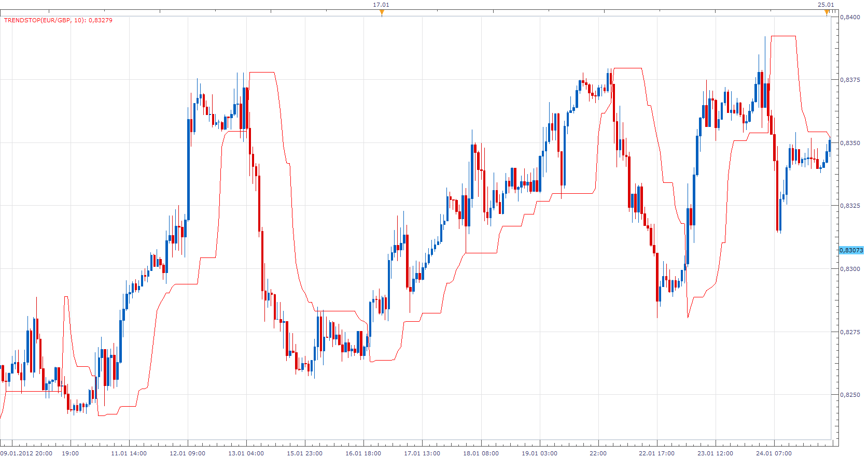Click the orange 17.01 date marker
This screenshot has height=459, width=868.
382,12
